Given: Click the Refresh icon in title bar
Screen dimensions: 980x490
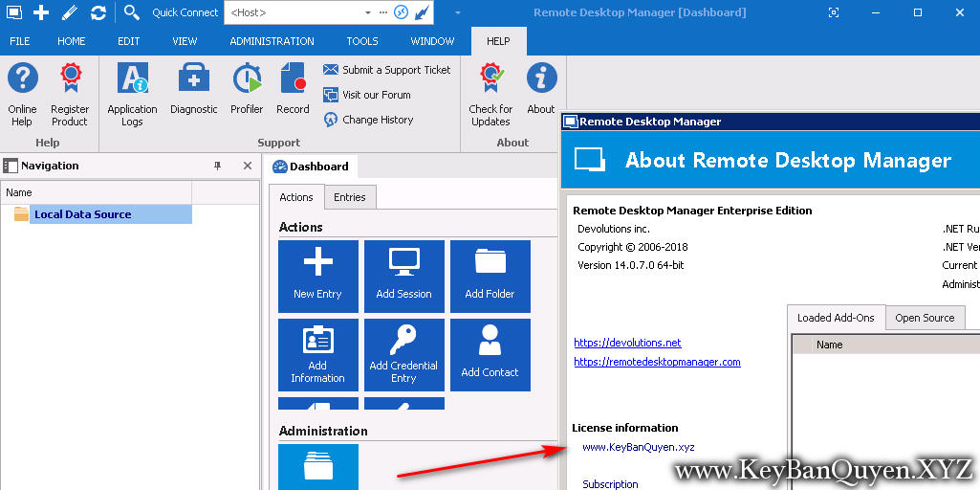Looking at the screenshot, I should (98, 12).
